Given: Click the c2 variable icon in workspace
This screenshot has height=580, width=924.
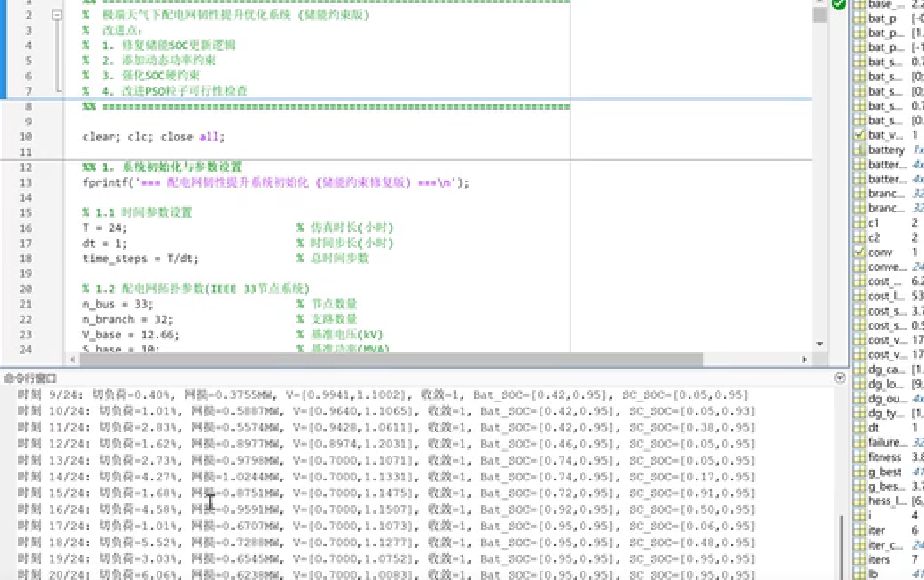Looking at the screenshot, I should click(x=859, y=237).
